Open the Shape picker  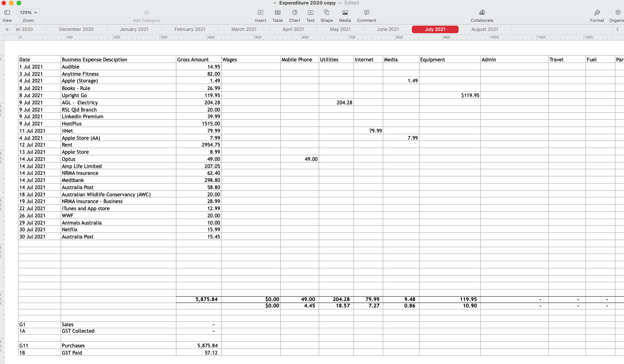(327, 12)
